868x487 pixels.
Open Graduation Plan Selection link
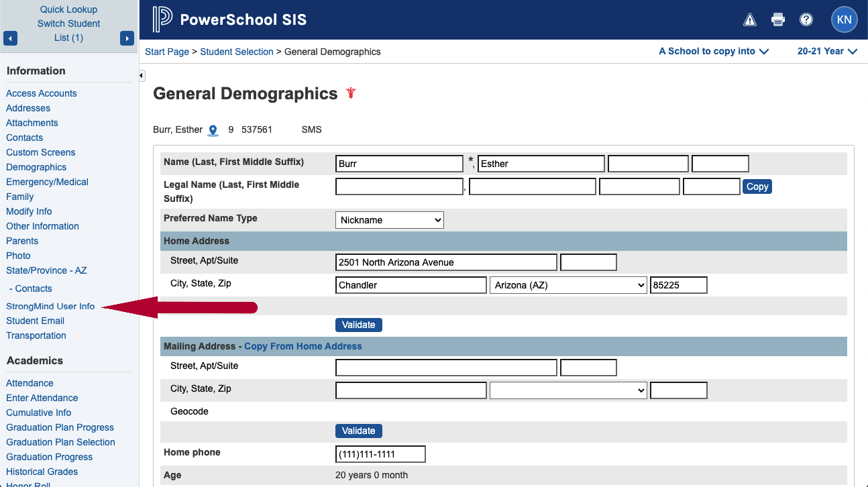pyautogui.click(x=60, y=442)
